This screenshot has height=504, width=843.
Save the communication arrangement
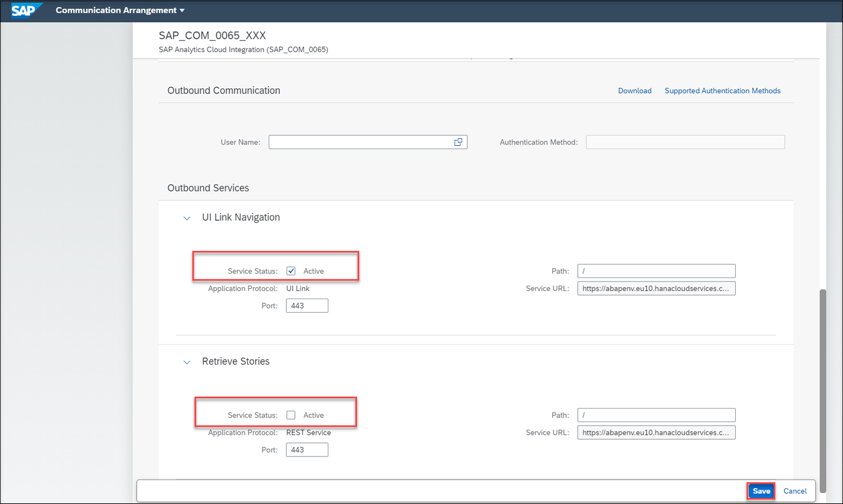pos(761,491)
